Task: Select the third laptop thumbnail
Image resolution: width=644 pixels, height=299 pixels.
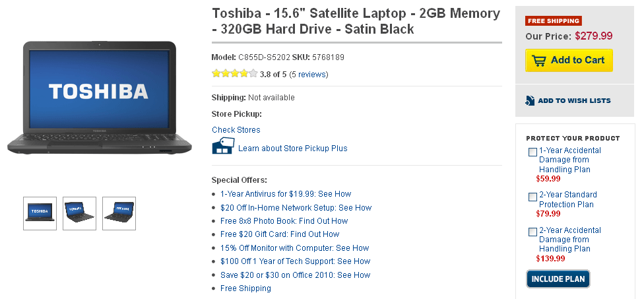Action: pos(119,213)
